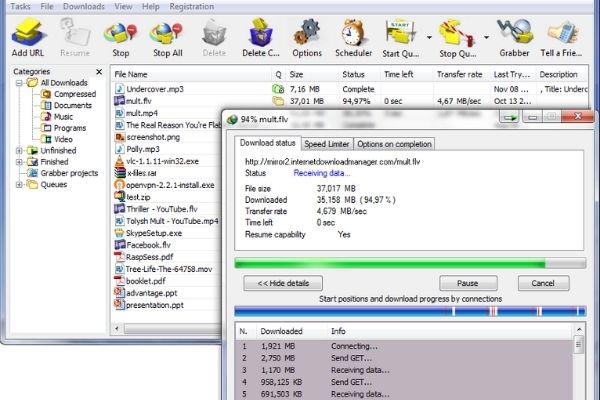This screenshot has height=400, width=600.
Task: Click the vlc-1.1.11-win32.exe cone icon
Action: click(120, 161)
